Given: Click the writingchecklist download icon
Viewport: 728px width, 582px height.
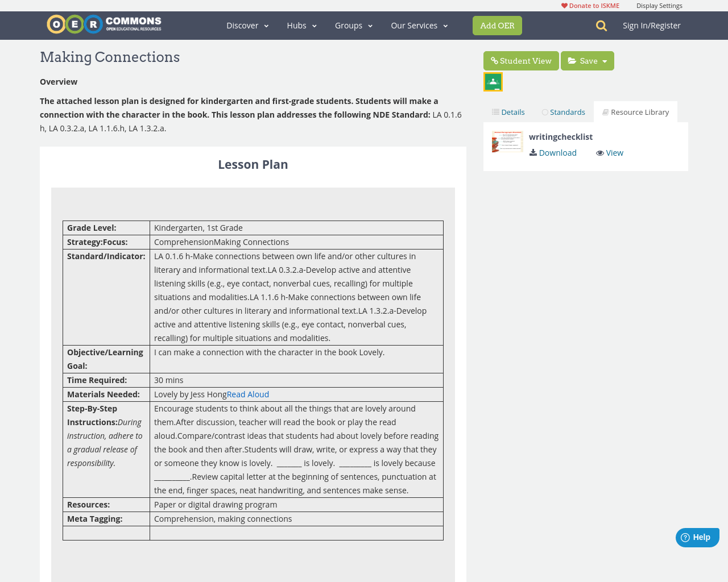Looking at the screenshot, I should (533, 153).
